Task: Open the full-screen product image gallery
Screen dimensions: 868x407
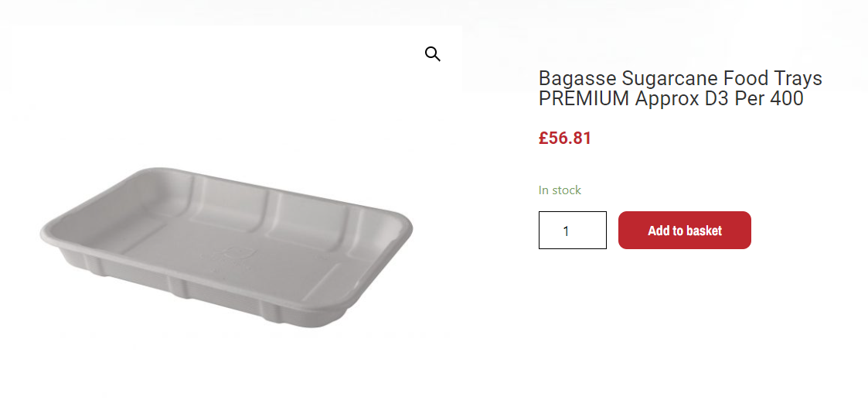Action: click(x=432, y=54)
